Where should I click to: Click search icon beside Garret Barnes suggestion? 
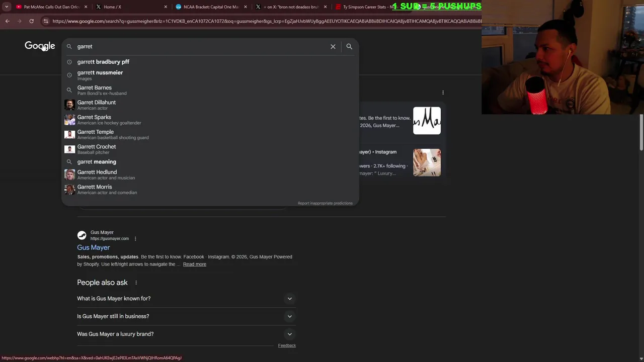(x=69, y=90)
